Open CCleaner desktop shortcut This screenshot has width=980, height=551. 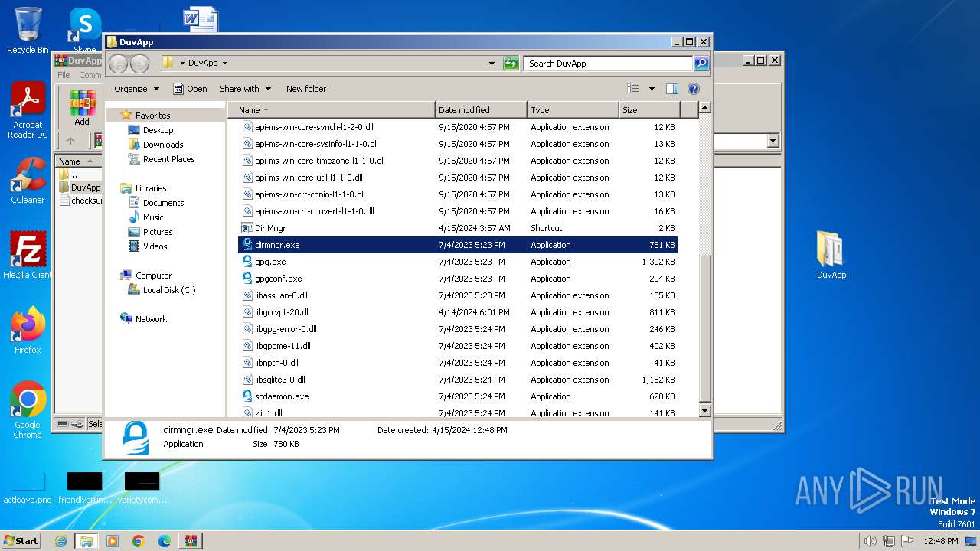tap(28, 181)
